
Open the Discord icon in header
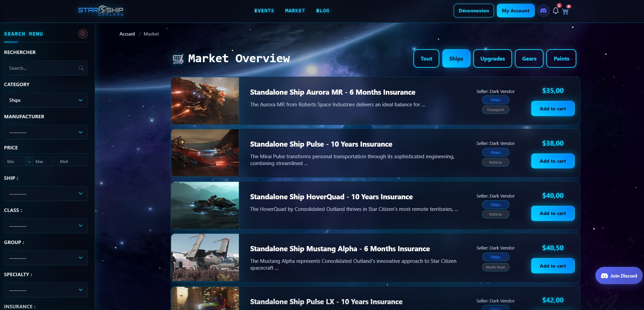[x=543, y=11]
